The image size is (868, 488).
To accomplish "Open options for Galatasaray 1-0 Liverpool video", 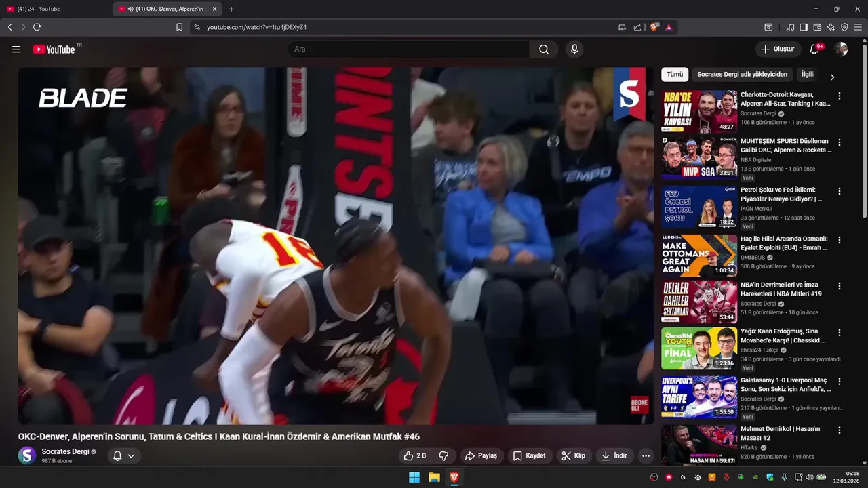I will coord(840,382).
